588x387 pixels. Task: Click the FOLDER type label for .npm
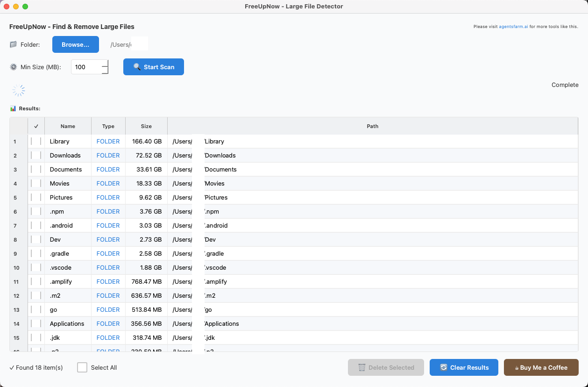pyautogui.click(x=108, y=211)
